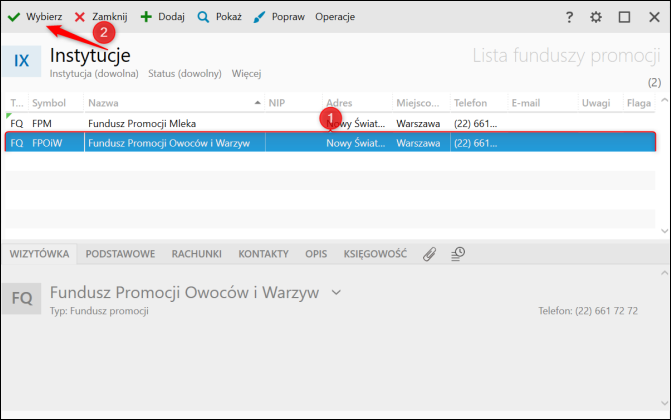Image resolution: width=671 pixels, height=420 pixels.
Task: Switch to OPIS tab
Action: [316, 254]
